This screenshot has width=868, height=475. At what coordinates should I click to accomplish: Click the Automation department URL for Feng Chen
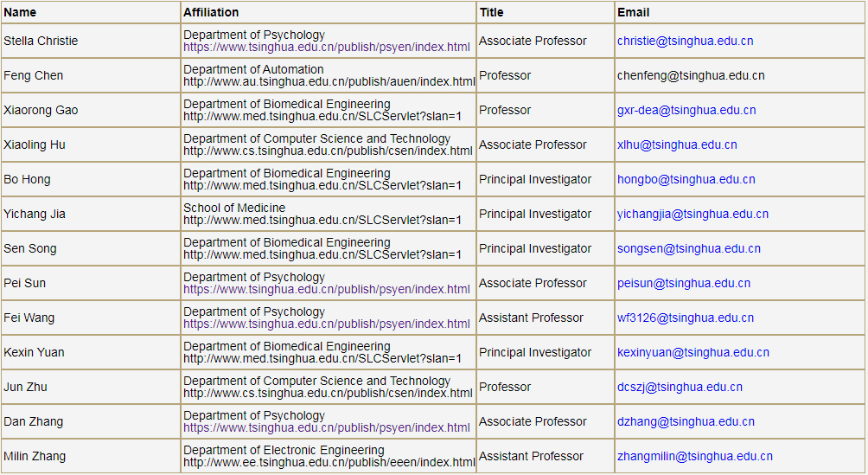click(329, 82)
